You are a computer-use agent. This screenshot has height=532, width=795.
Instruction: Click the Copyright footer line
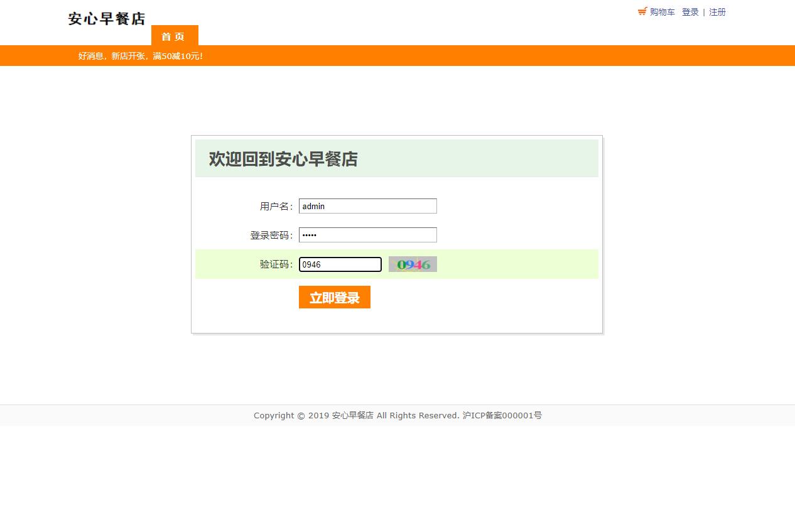click(397, 415)
